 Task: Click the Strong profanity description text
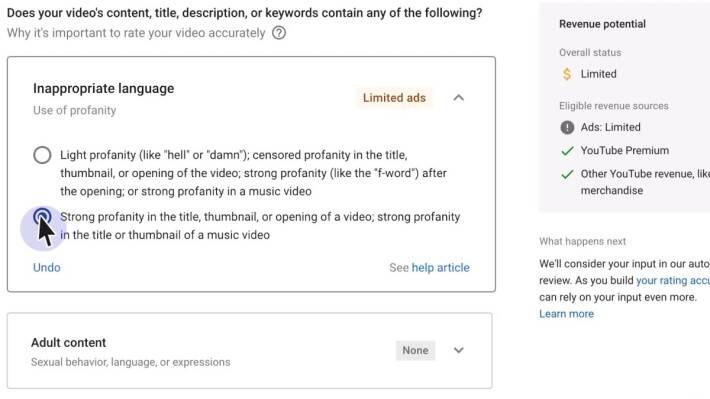point(260,226)
